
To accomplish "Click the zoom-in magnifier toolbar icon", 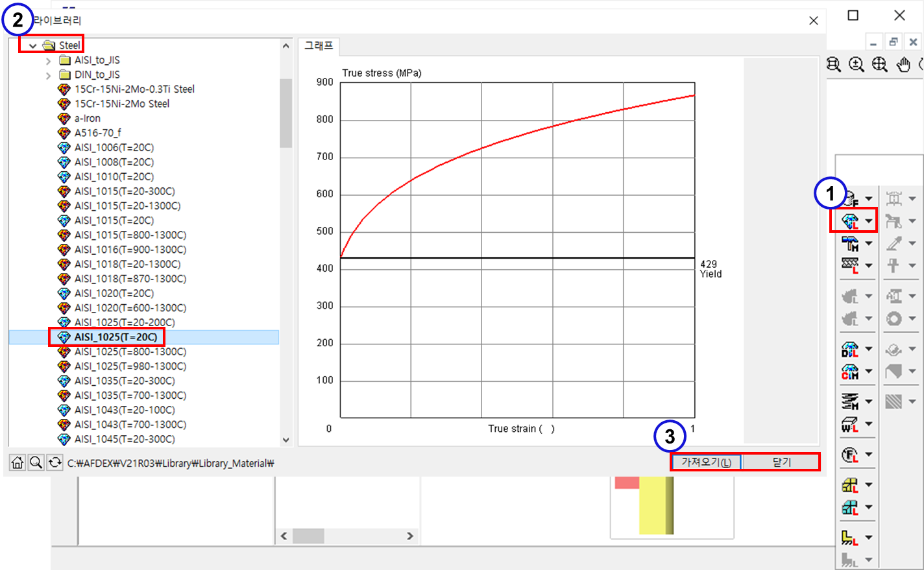I will point(857,64).
